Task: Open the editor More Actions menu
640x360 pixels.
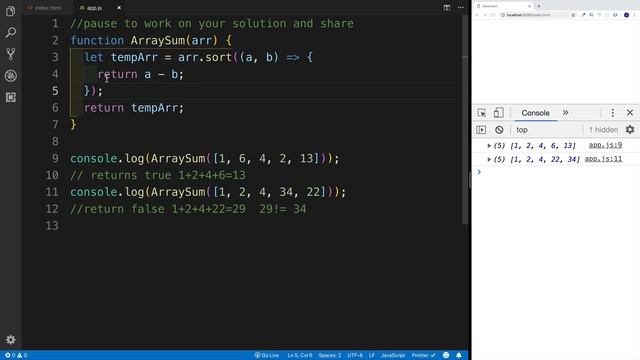Action: [461, 7]
